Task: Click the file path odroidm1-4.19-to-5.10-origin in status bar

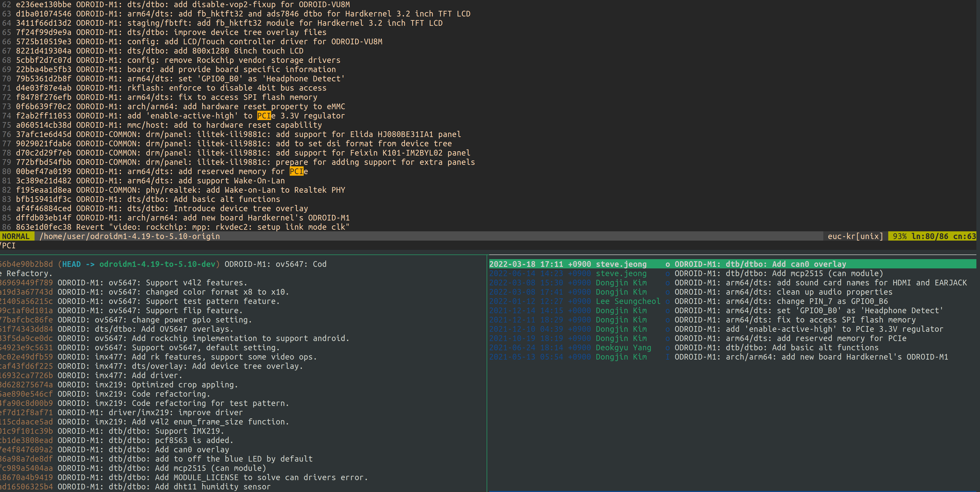Action: tap(130, 236)
